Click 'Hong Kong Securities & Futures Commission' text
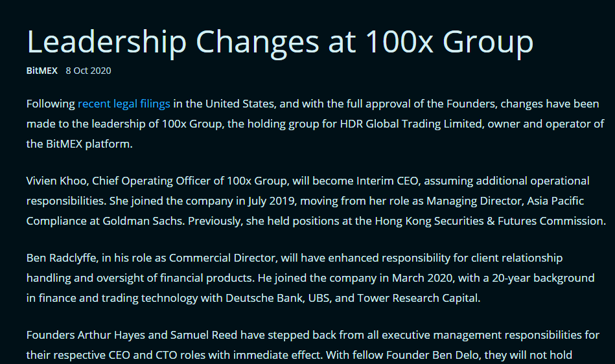615x364 pixels. click(490, 221)
